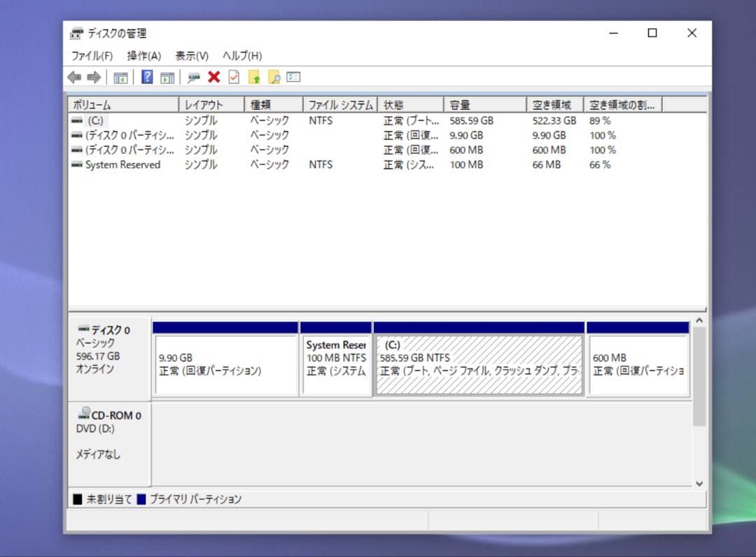
Task: Select the ディスク 0 disk label panel
Action: pyautogui.click(x=110, y=358)
